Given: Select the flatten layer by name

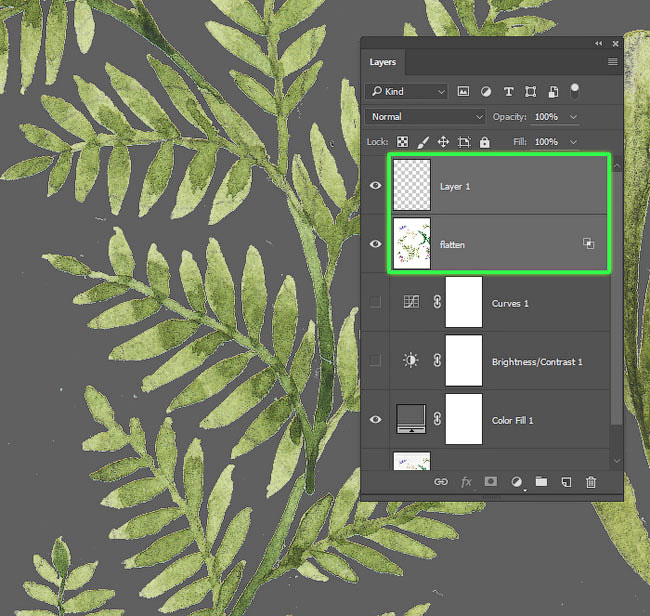Looking at the screenshot, I should click(x=452, y=245).
